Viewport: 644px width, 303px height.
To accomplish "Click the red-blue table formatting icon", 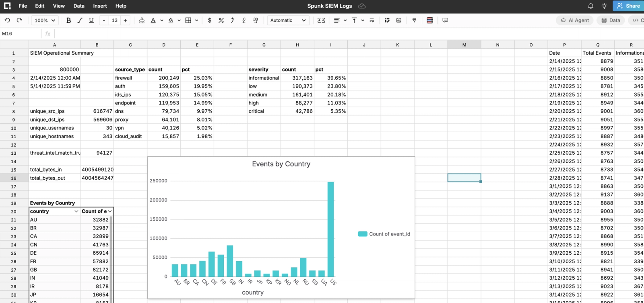I will [430, 20].
